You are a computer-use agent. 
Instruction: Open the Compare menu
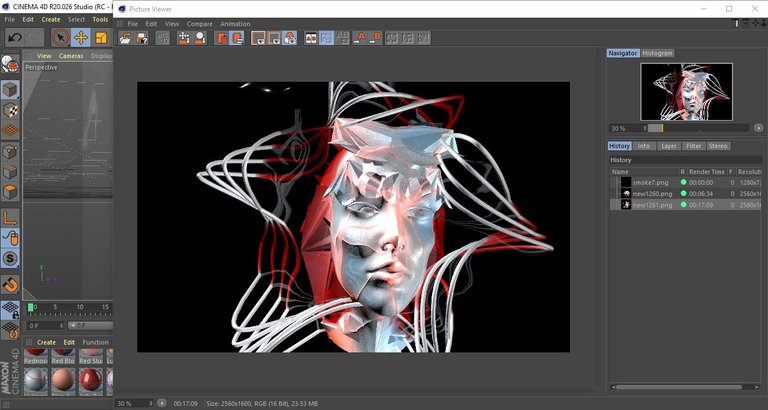pos(200,24)
